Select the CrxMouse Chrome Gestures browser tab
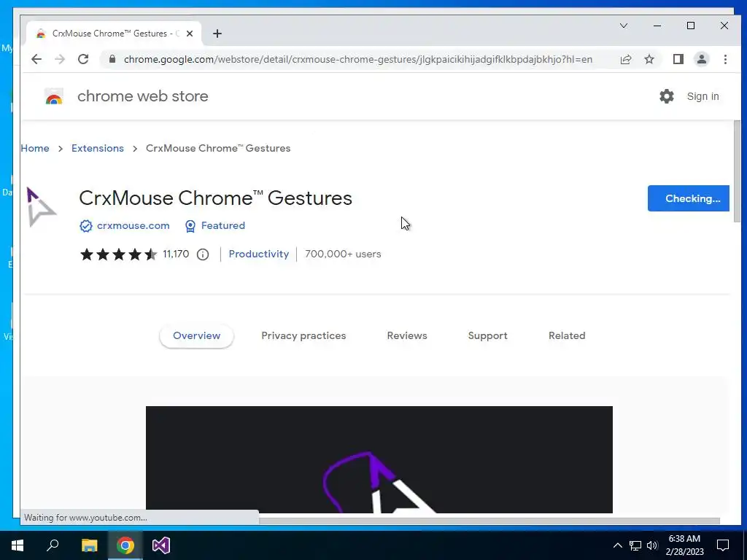747x560 pixels. coord(115,34)
